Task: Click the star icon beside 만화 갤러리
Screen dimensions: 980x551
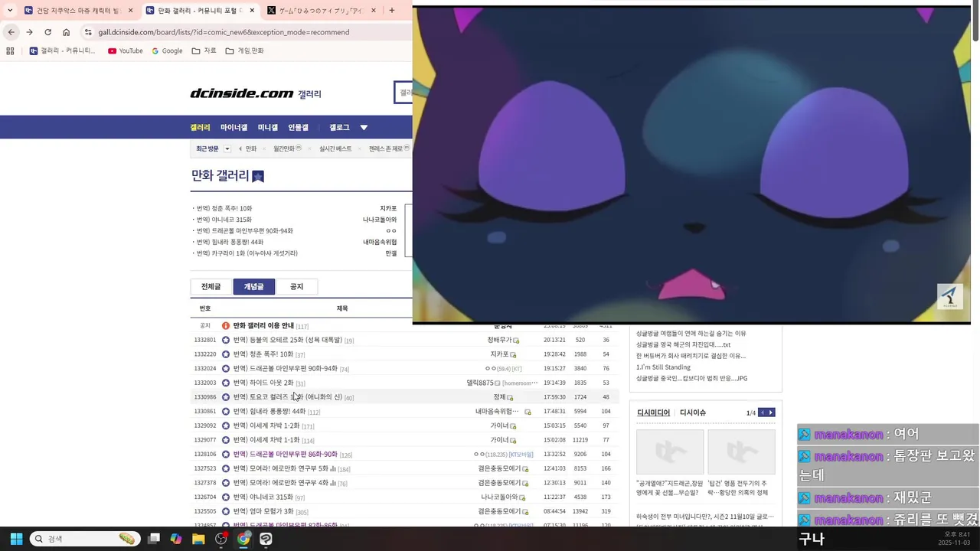Action: point(258,176)
